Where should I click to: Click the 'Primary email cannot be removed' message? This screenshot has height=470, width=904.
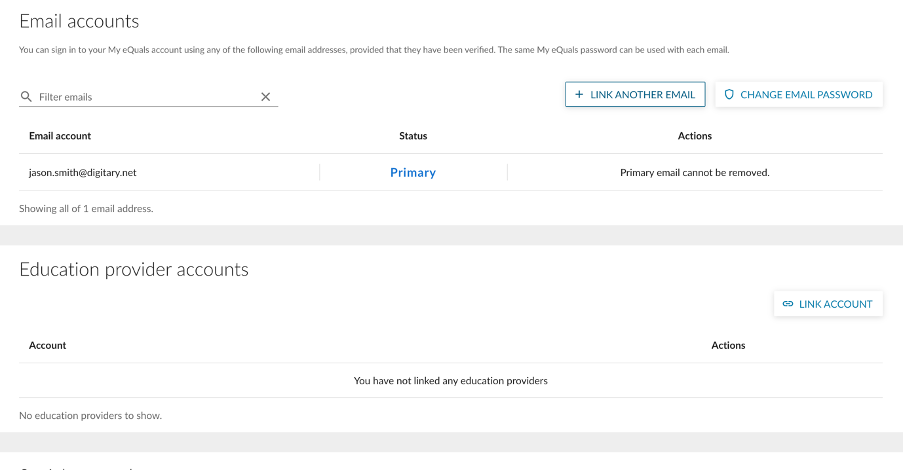[694, 173]
